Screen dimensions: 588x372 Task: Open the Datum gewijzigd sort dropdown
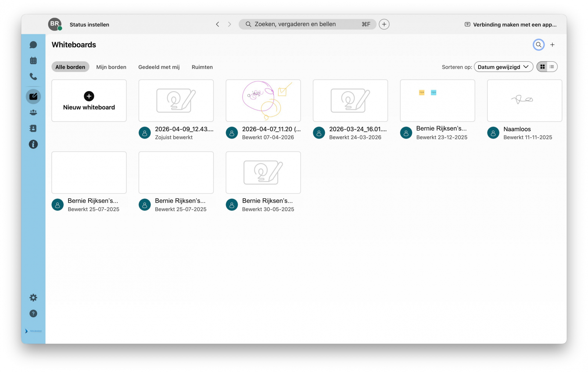(x=503, y=67)
